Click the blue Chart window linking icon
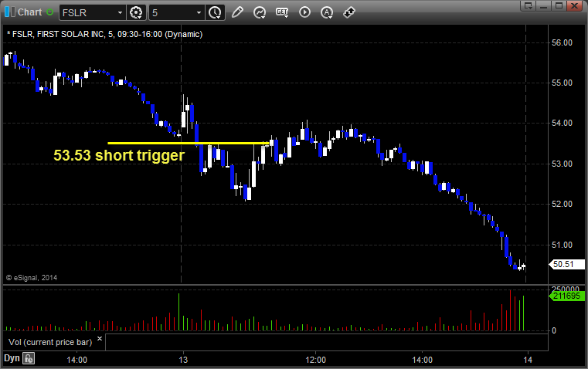The image size is (588, 369). point(10,12)
